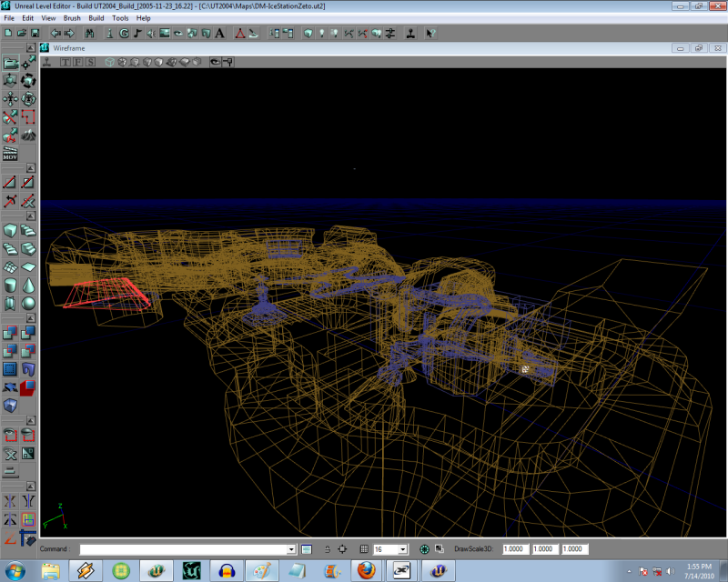Switch viewport to Top view (T)
The image size is (728, 582).
pos(65,62)
